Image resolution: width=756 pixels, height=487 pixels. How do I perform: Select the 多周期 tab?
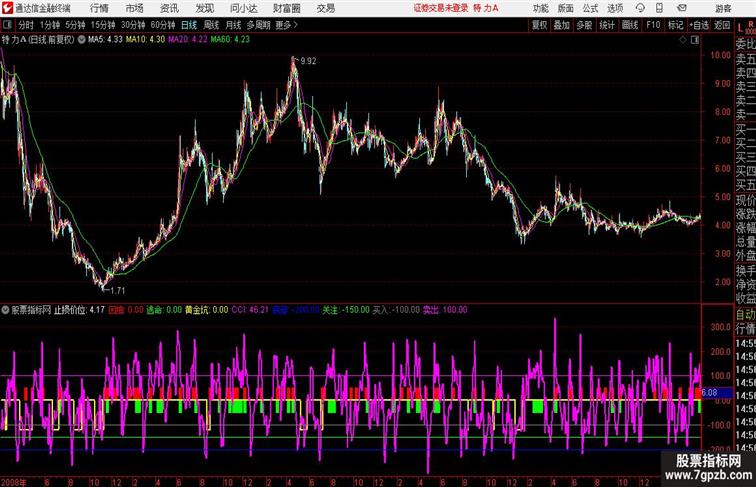tap(258, 25)
